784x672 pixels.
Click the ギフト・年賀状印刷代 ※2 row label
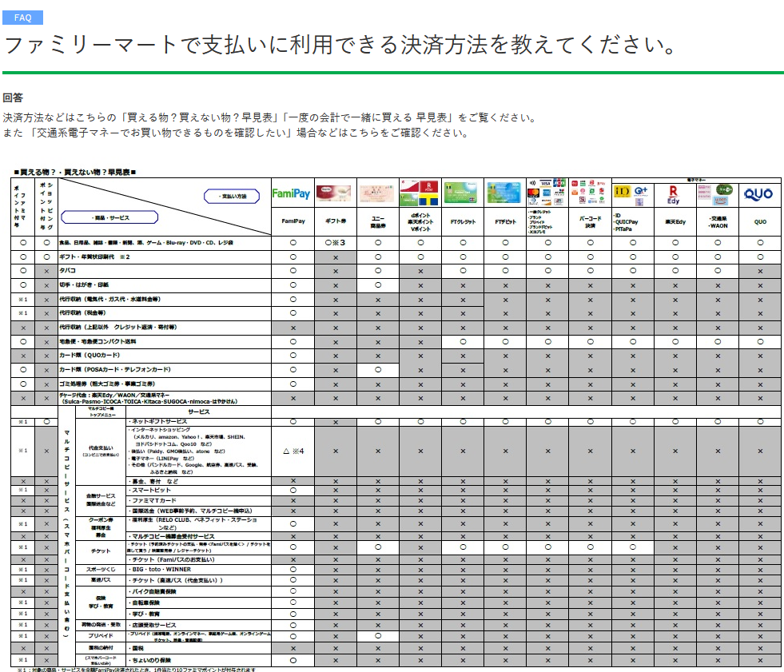[94, 256]
